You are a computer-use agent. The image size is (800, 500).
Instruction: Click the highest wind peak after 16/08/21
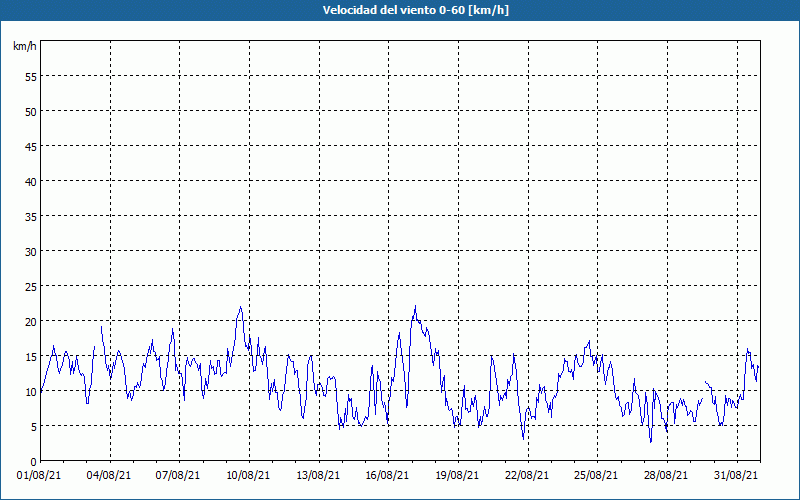pyautogui.click(x=415, y=306)
